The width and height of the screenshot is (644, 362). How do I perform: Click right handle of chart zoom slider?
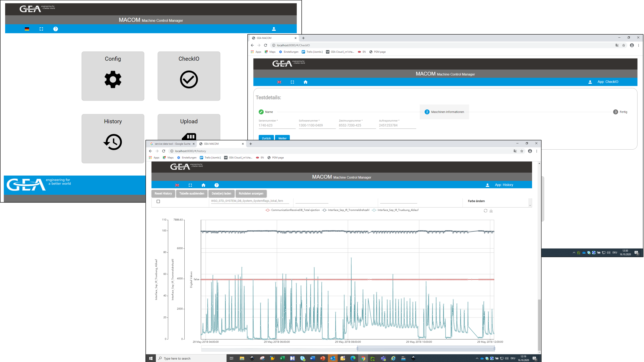[494, 349]
